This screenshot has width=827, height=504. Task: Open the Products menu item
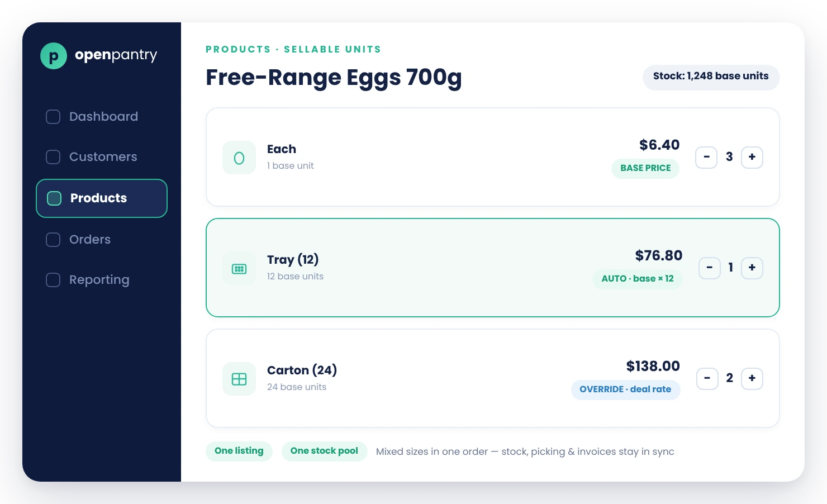click(102, 198)
